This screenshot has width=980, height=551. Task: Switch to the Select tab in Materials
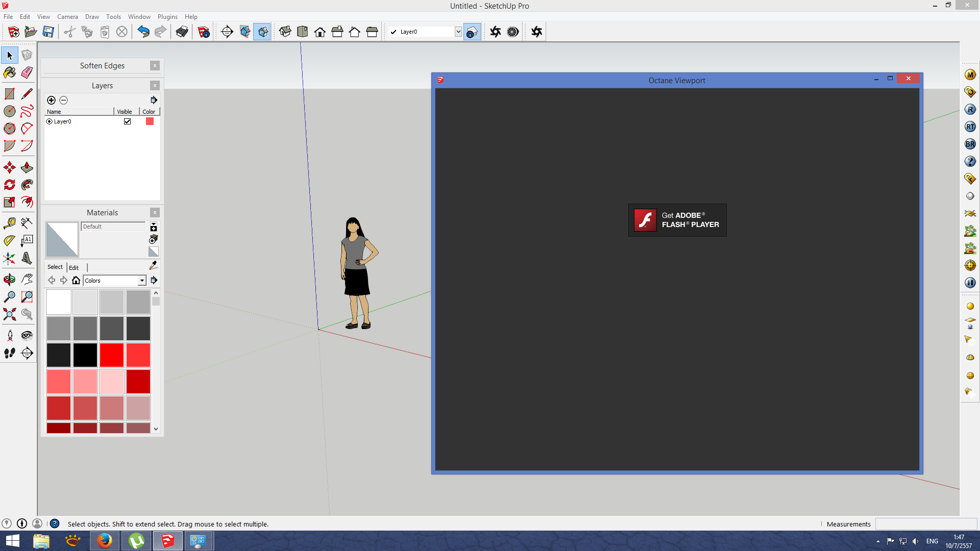(55, 267)
